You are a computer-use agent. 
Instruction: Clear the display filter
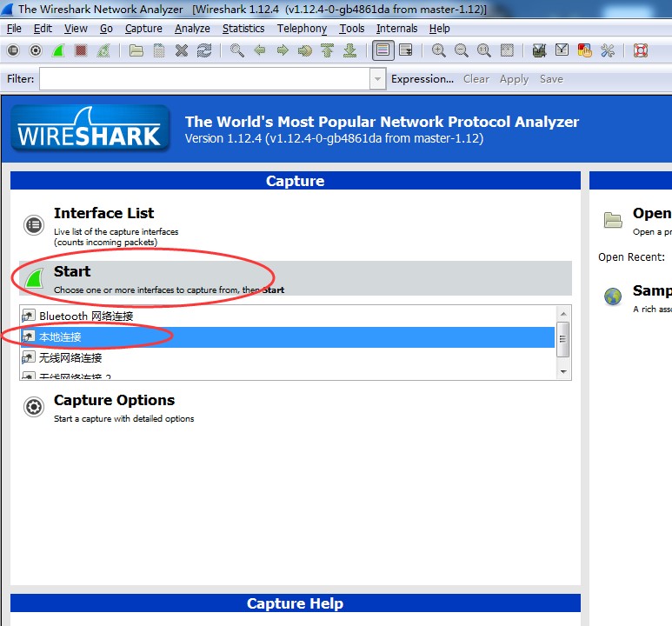coord(476,79)
